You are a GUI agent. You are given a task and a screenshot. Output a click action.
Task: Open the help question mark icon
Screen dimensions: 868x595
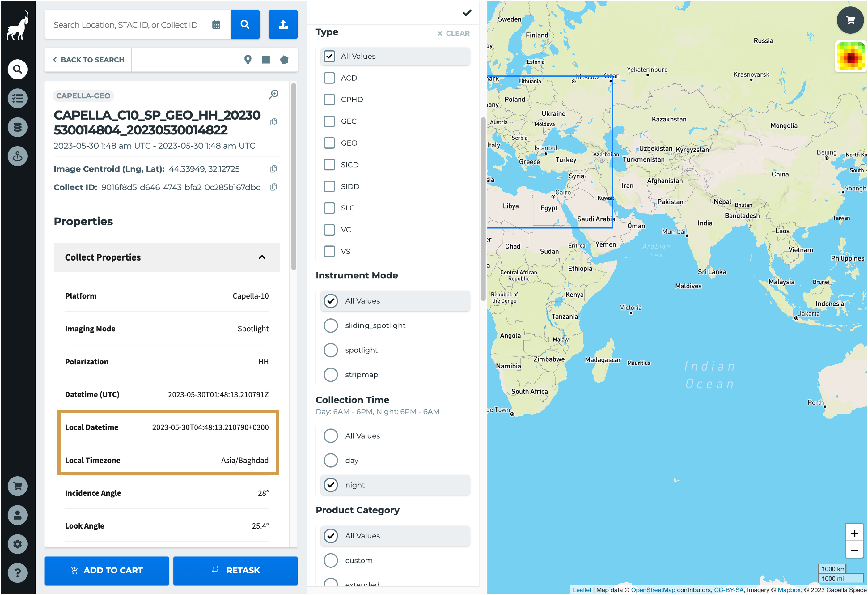18,573
